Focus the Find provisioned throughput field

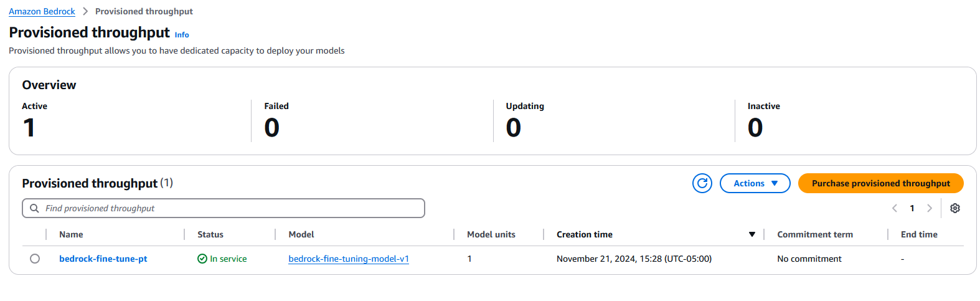click(x=230, y=208)
